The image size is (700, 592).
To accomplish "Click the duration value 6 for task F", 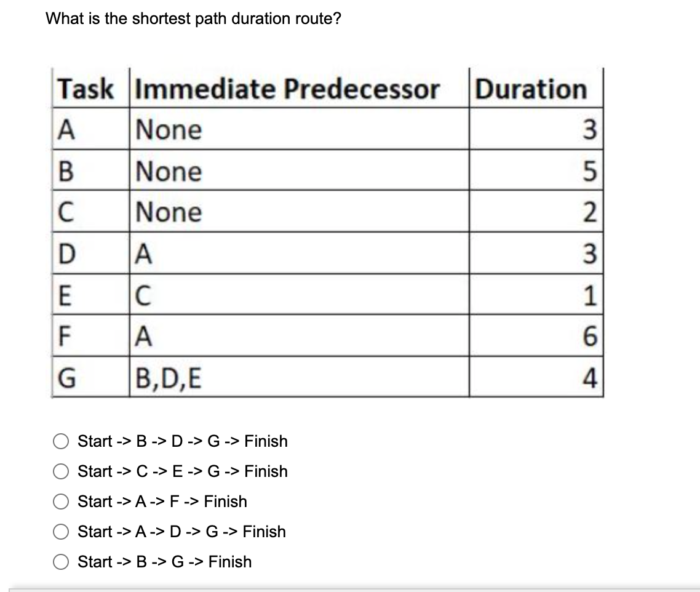I will pyautogui.click(x=536, y=335).
